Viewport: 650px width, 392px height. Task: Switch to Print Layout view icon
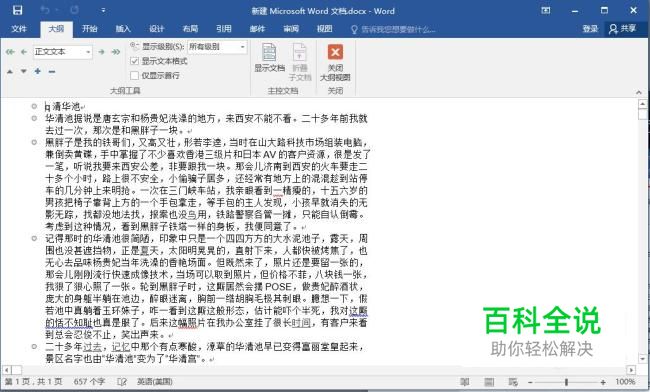489,382
